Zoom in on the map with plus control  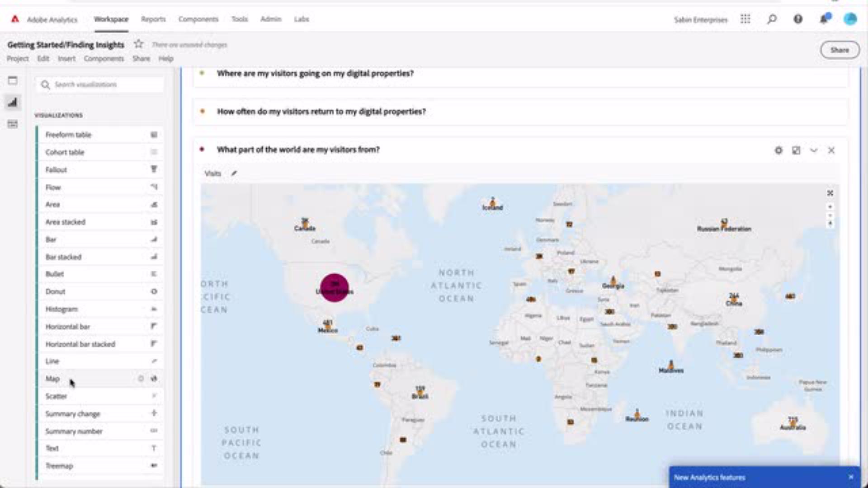[x=830, y=207]
